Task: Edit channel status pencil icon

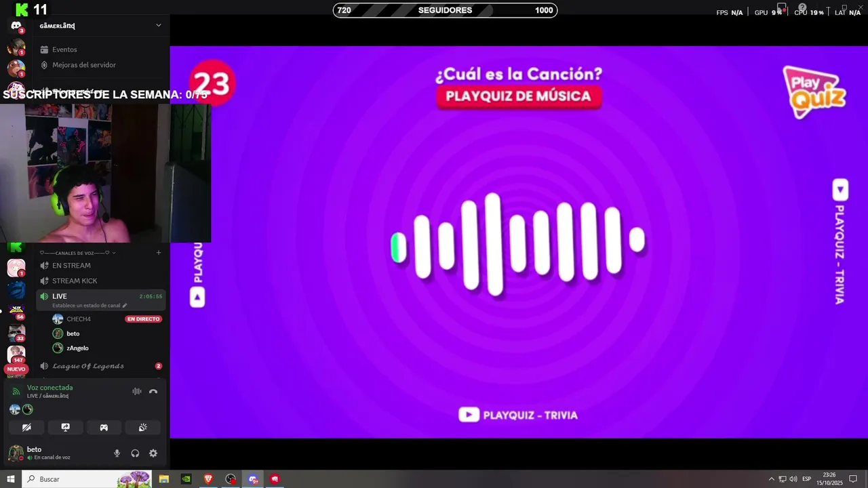Action: [125, 306]
